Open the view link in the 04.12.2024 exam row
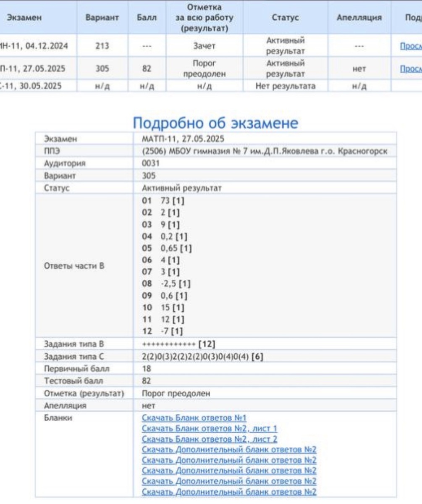 pyautogui.click(x=412, y=46)
